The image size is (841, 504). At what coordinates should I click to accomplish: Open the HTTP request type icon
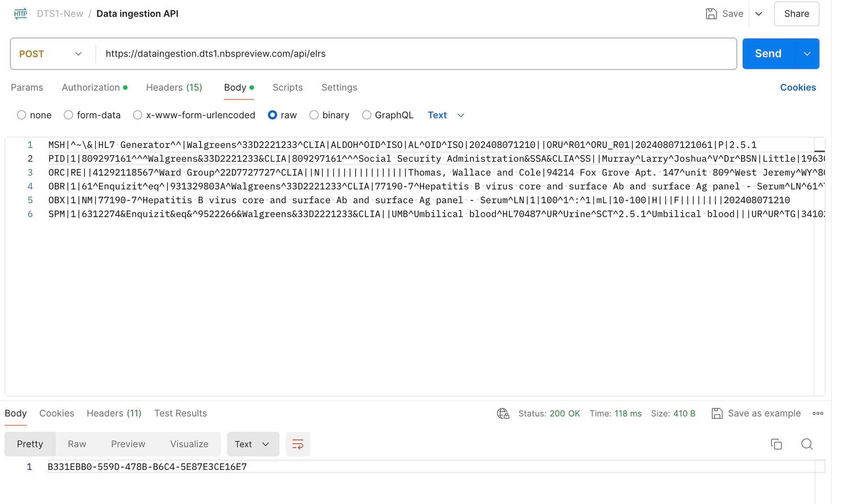(x=20, y=14)
